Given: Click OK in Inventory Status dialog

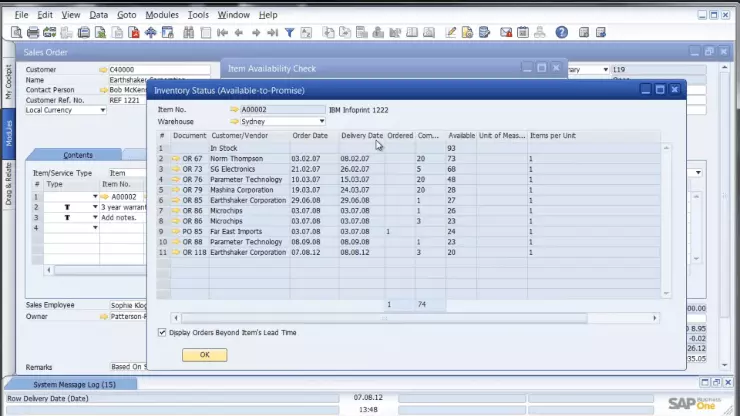Looking at the screenshot, I should click(204, 355).
